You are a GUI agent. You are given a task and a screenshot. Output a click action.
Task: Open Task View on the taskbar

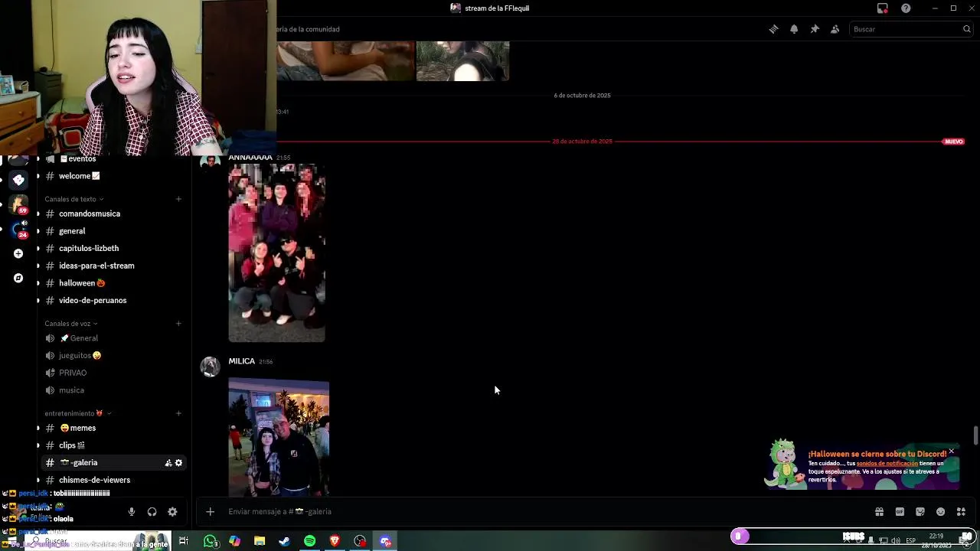tap(184, 541)
